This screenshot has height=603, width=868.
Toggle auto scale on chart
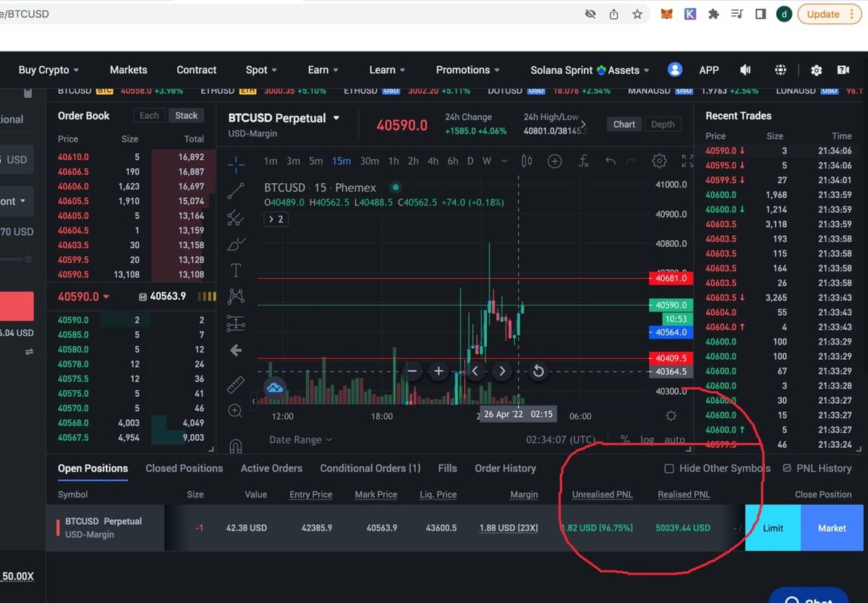click(674, 439)
